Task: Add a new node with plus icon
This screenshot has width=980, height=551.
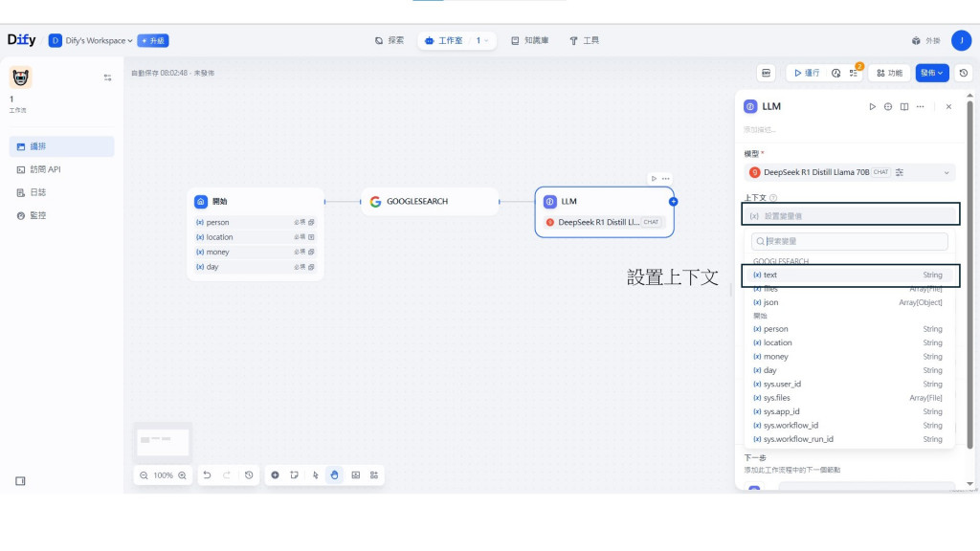Action: [275, 475]
